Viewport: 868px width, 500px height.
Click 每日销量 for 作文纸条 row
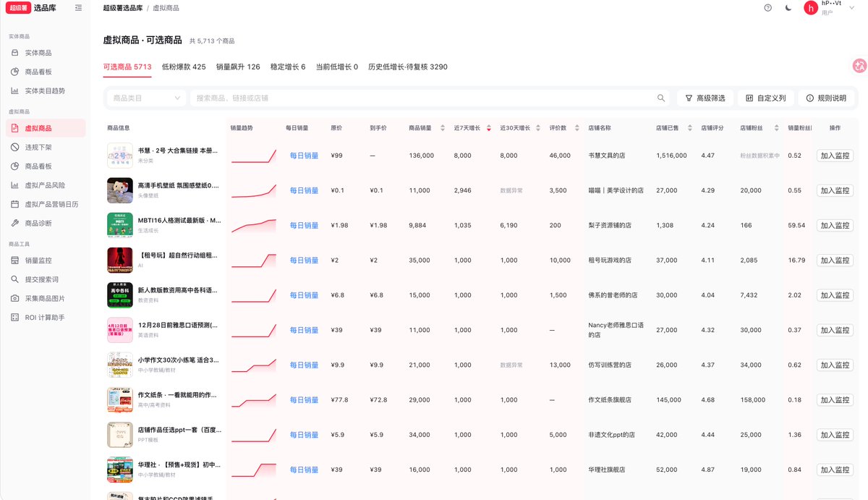(304, 399)
